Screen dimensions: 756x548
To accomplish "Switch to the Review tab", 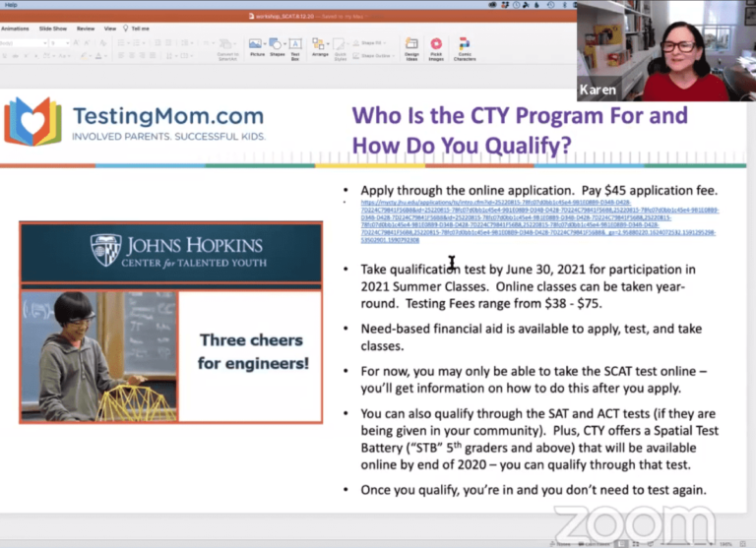I will pos(85,29).
